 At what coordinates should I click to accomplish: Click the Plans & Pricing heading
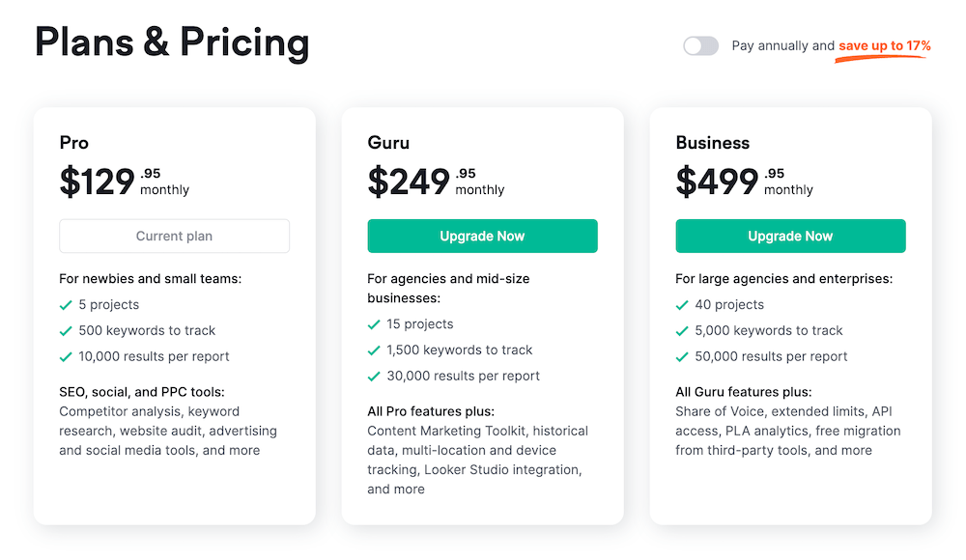(x=172, y=43)
